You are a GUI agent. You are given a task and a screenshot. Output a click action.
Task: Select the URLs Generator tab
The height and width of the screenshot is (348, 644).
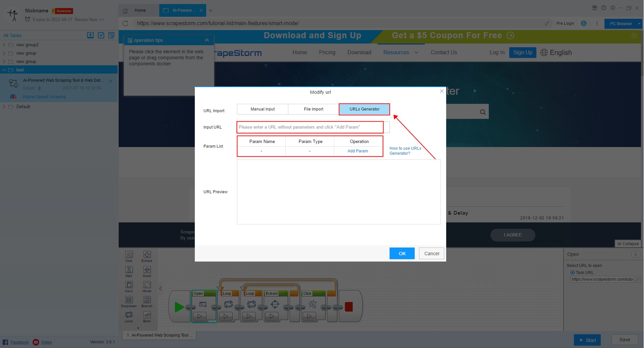click(364, 109)
